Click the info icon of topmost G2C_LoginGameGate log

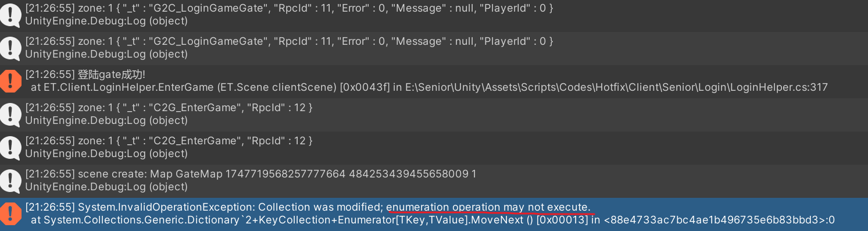[x=10, y=15]
